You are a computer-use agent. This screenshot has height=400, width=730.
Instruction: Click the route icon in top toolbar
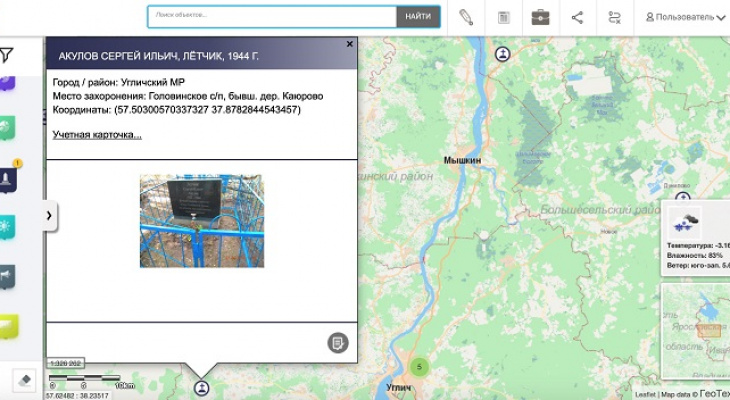point(614,17)
